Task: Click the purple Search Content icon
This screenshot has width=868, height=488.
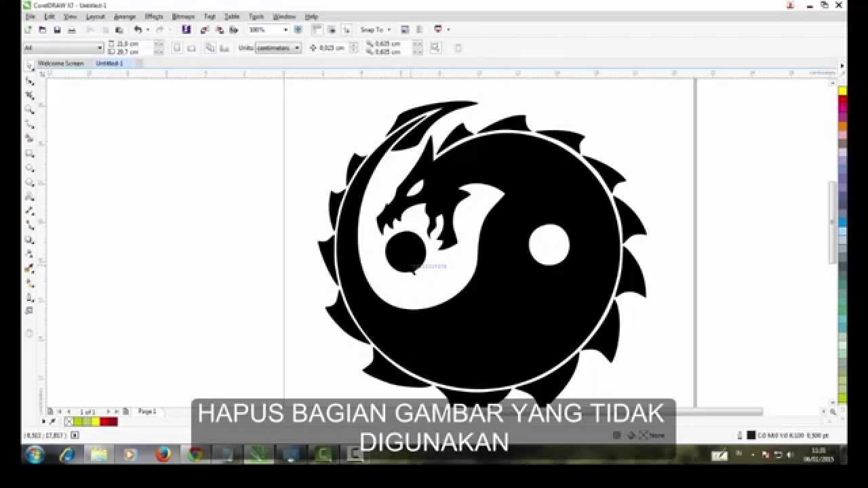Action: coord(186,30)
